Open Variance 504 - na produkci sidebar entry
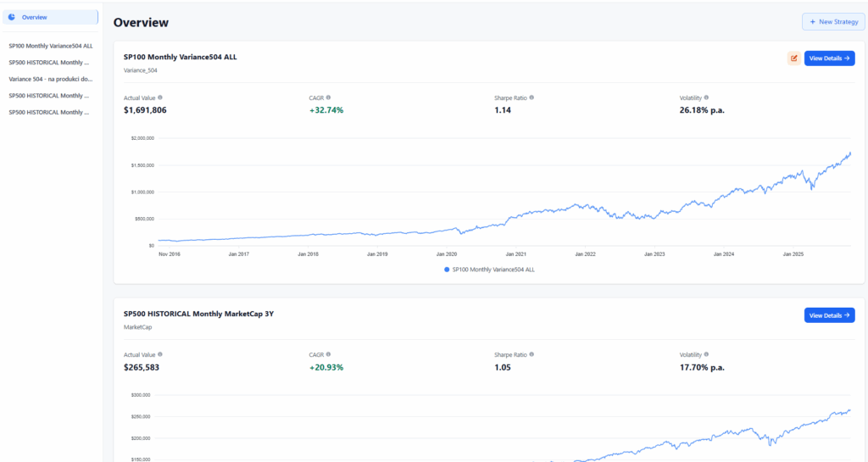Viewport: 868px width, 462px height. [x=50, y=79]
